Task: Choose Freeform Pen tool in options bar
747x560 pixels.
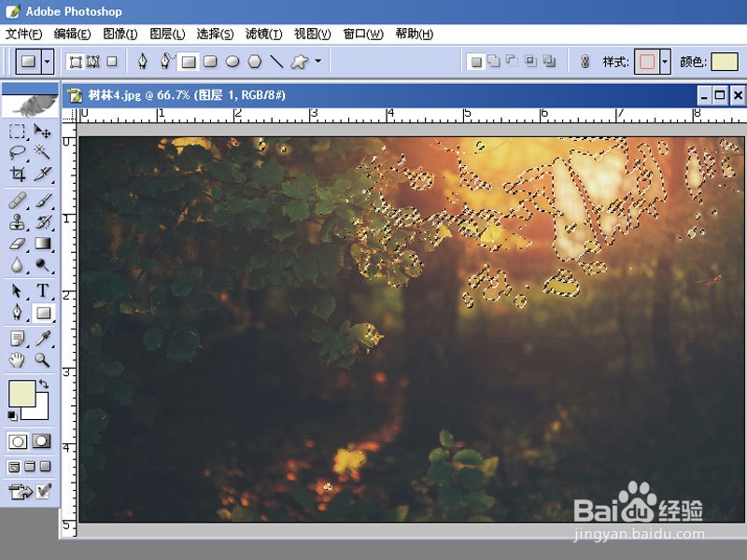Action: coord(165,62)
